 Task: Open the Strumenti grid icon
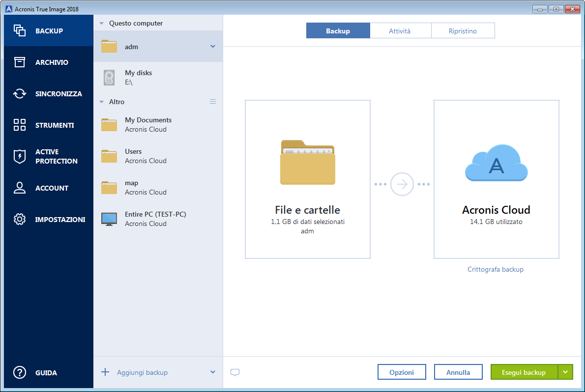(x=19, y=125)
